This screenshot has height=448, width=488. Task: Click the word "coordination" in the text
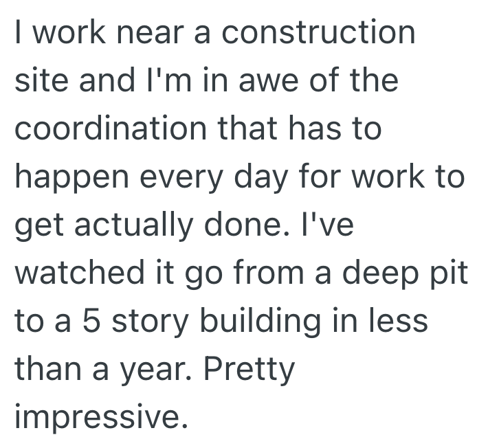tap(92, 130)
